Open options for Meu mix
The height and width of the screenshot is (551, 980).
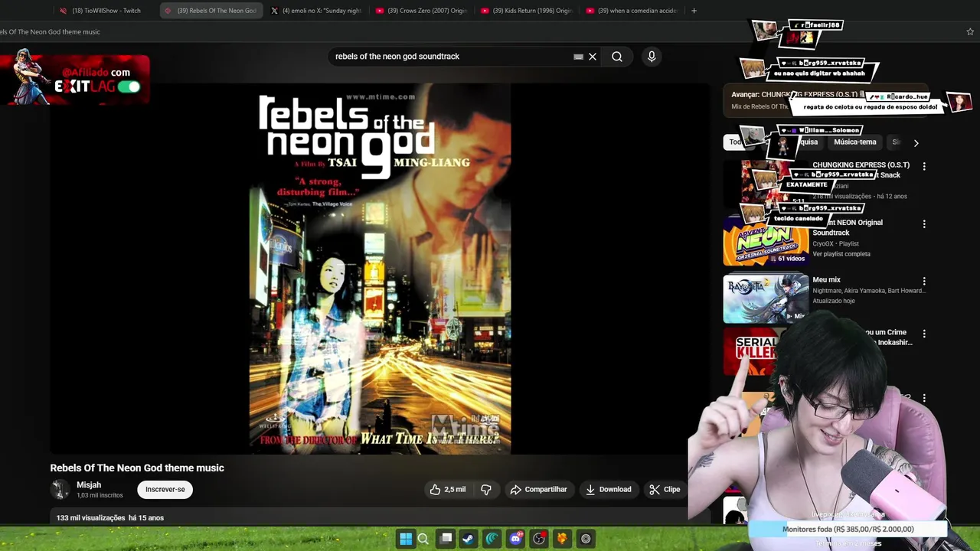pos(924,282)
